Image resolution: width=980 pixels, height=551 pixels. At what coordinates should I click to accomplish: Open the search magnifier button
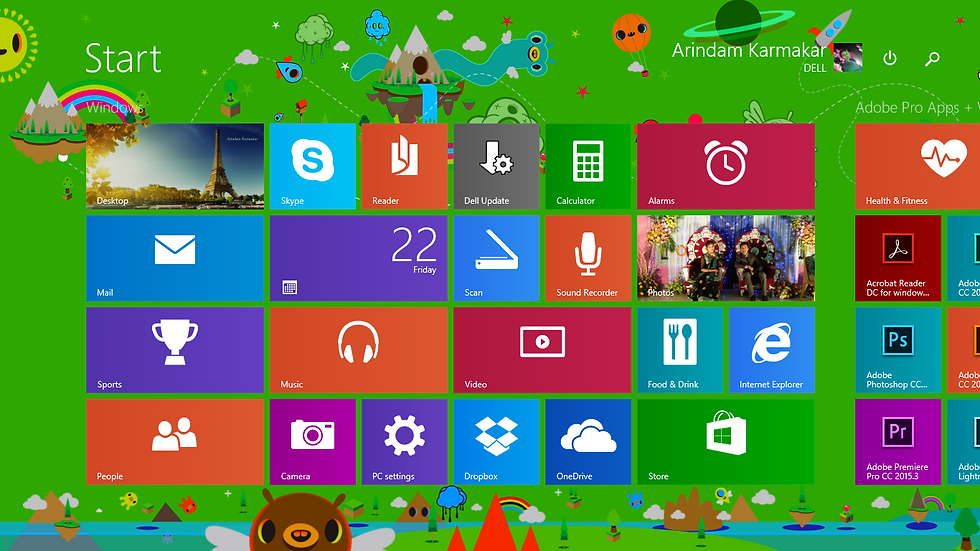tap(932, 59)
